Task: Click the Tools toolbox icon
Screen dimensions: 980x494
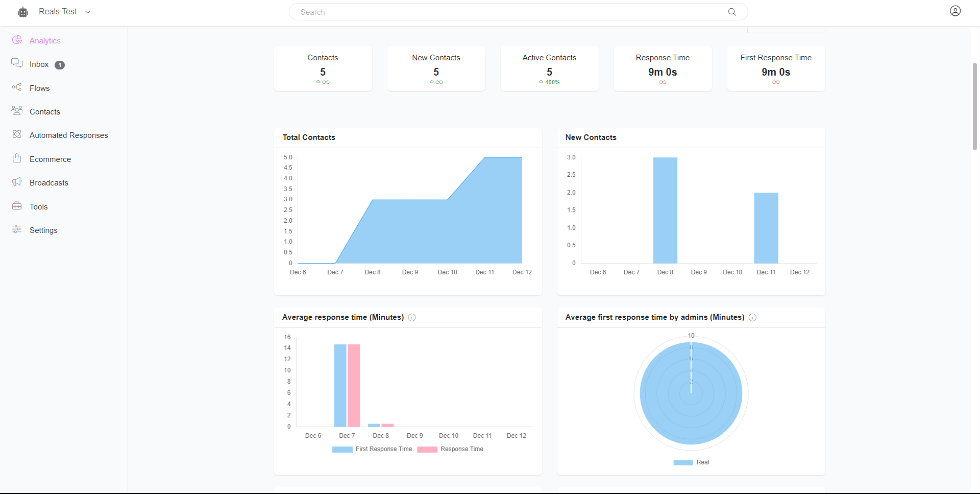Action: click(17, 206)
